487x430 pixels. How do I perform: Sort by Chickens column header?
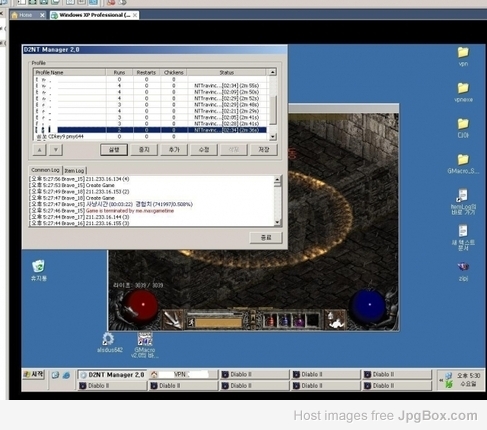click(x=173, y=72)
